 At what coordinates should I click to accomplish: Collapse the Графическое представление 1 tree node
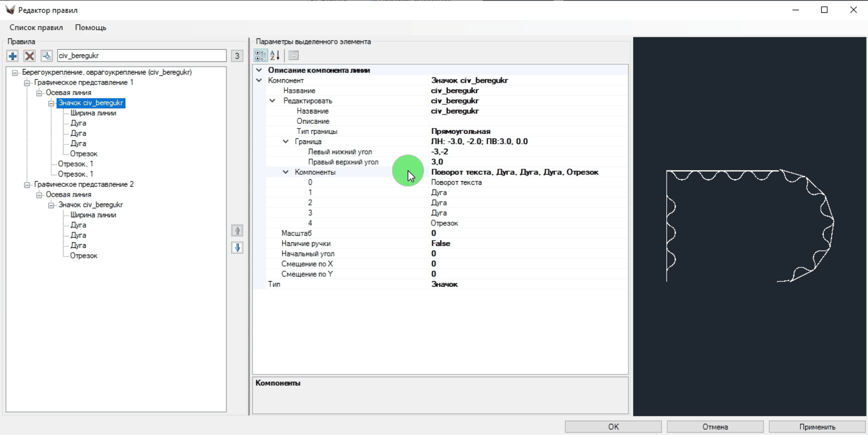(x=27, y=82)
